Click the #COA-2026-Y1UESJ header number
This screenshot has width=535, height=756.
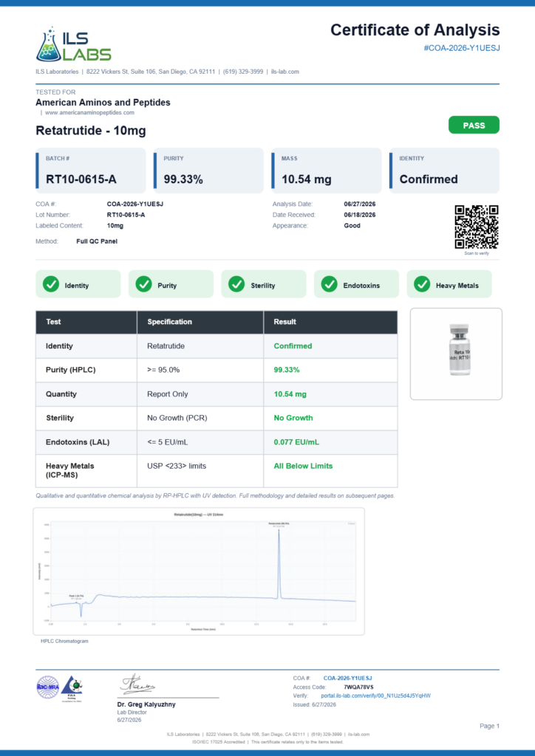462,48
